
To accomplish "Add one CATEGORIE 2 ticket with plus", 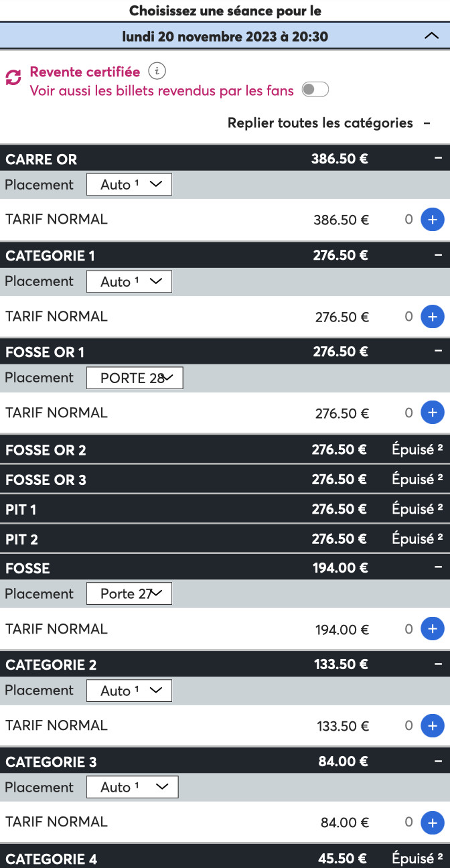I will pyautogui.click(x=432, y=725).
